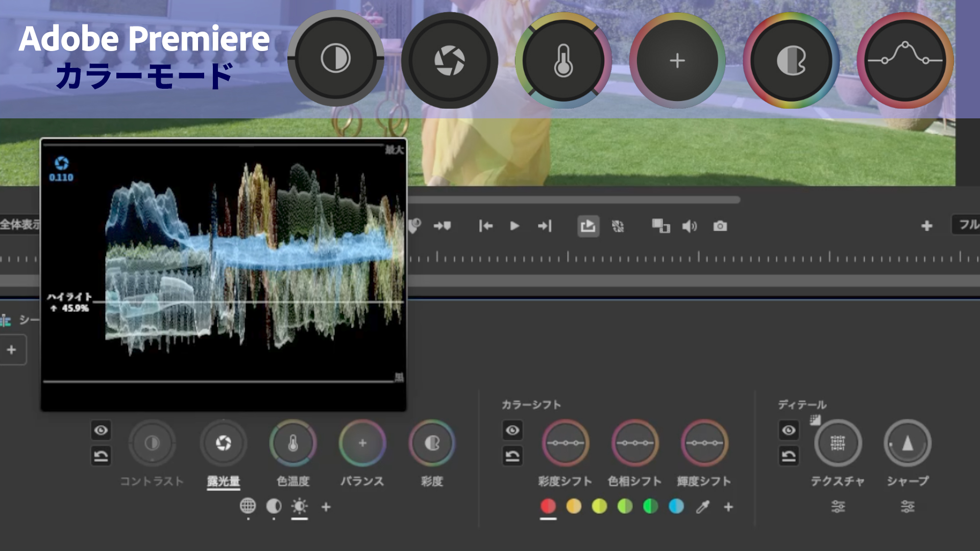The height and width of the screenshot is (551, 980).
Task: Reset ディテール section with undo arrow
Action: click(789, 456)
